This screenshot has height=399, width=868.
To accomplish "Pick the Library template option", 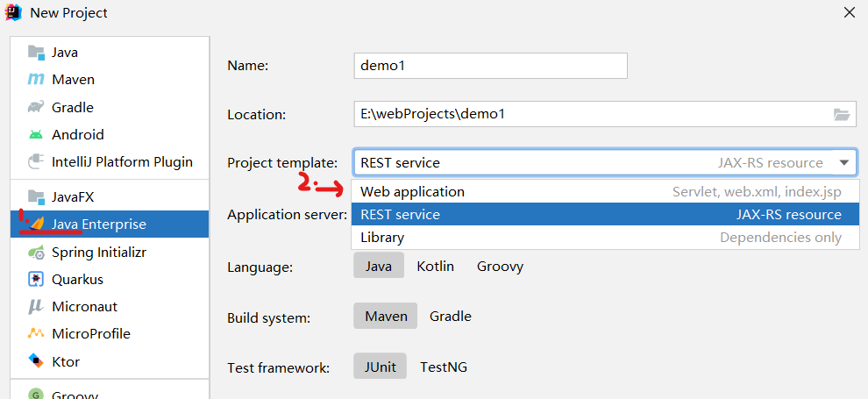I will coord(382,238).
